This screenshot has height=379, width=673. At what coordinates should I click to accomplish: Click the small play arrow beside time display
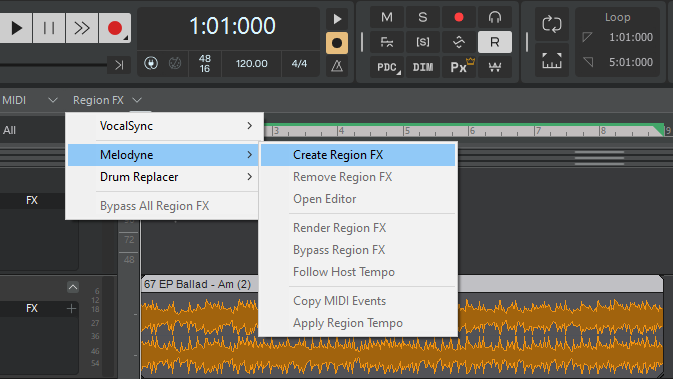(337, 19)
